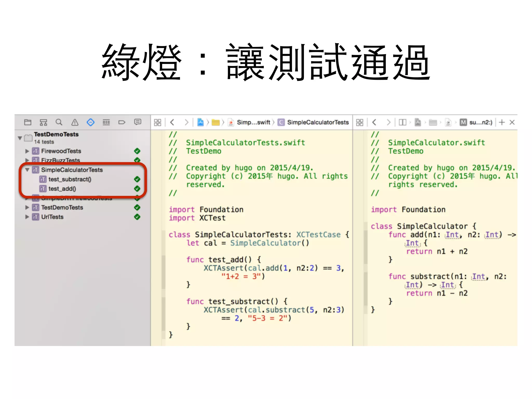The height and width of the screenshot is (399, 532).
Task: Click green pass diamond next to TestDemoTests class
Action: click(137, 207)
